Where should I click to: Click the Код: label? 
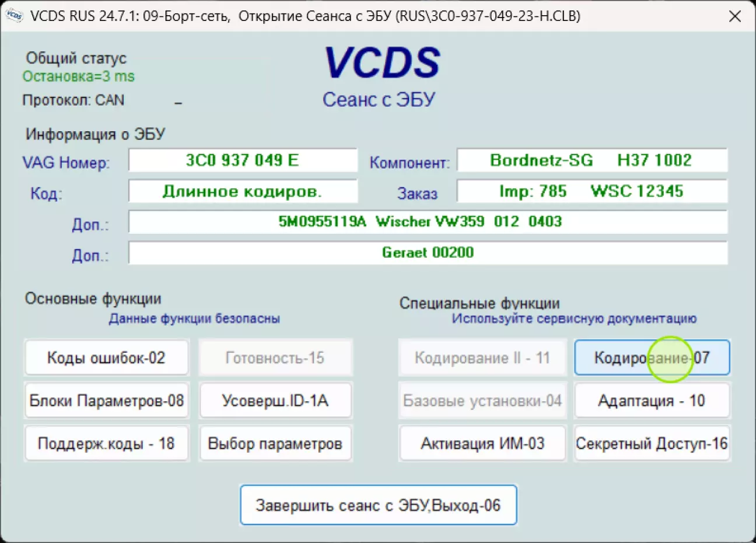pos(46,194)
